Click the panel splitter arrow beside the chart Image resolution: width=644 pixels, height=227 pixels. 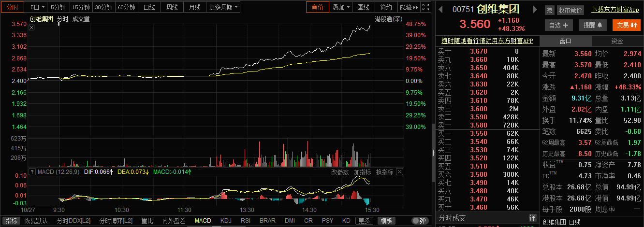click(433, 153)
